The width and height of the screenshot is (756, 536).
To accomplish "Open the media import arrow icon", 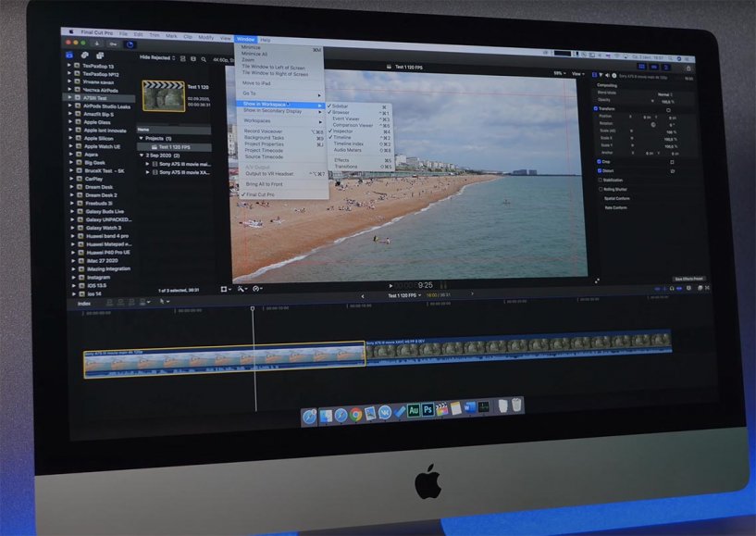I will pyautogui.click(x=97, y=44).
